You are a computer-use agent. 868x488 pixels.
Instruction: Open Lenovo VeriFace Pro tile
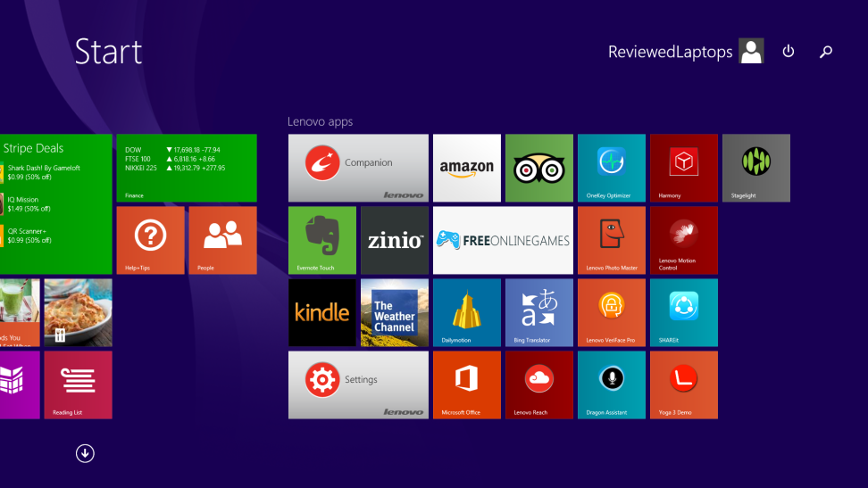coord(612,312)
